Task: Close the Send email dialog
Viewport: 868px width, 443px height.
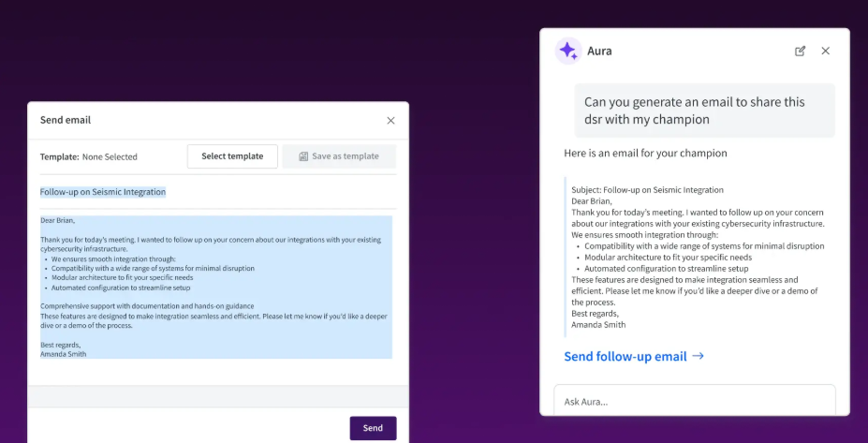Action: 390,120
